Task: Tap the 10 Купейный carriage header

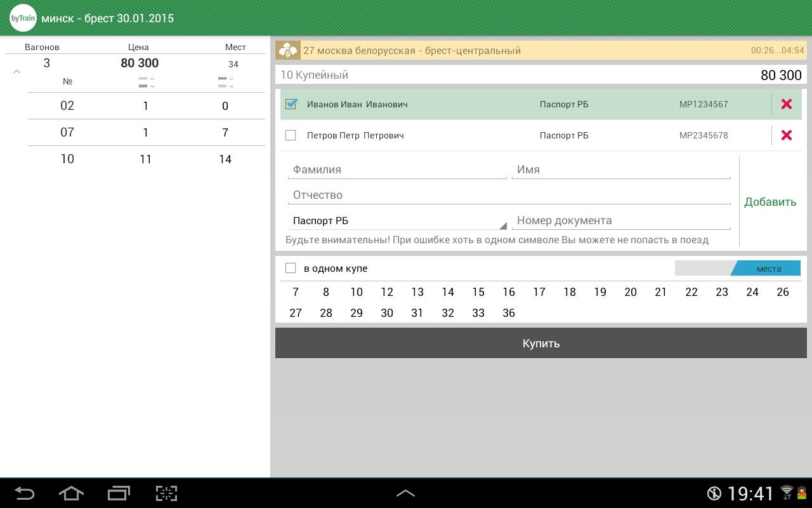Action: click(x=541, y=75)
